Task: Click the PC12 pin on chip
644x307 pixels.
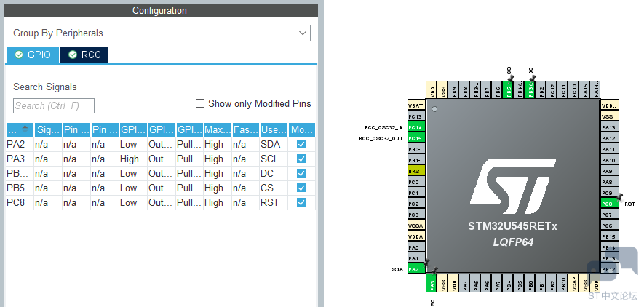Action: coord(552,89)
